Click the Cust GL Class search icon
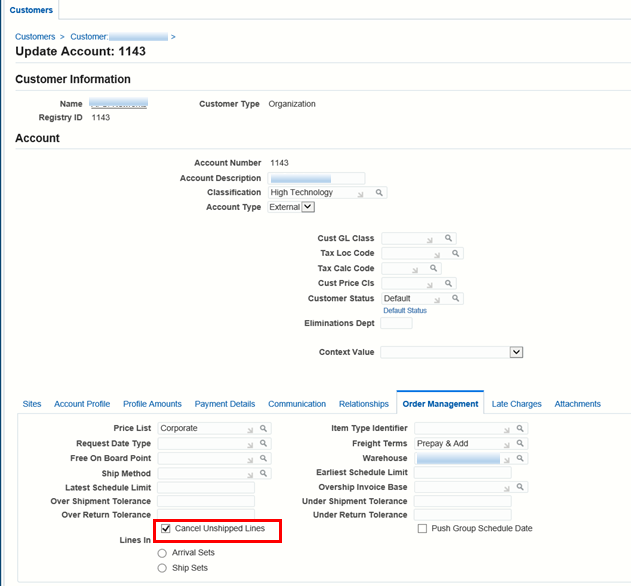The image size is (631, 586). [x=449, y=238]
